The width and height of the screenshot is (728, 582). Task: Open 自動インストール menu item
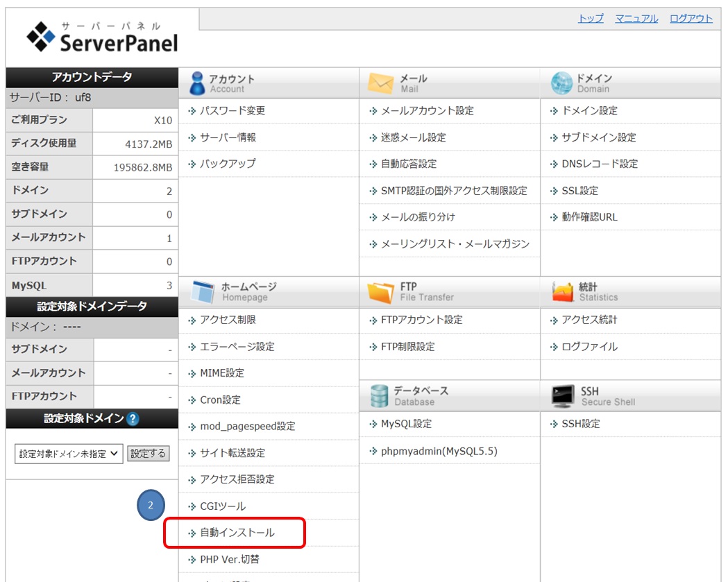[x=237, y=533]
